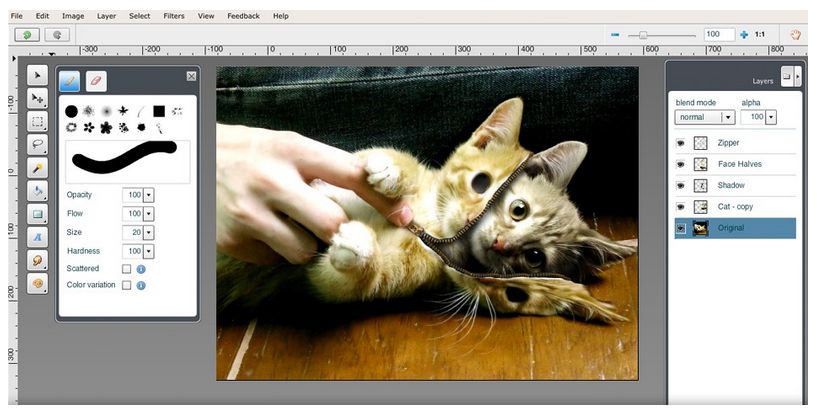The height and width of the screenshot is (414, 817).
Task: Pick the square brush shape
Action: point(159,111)
